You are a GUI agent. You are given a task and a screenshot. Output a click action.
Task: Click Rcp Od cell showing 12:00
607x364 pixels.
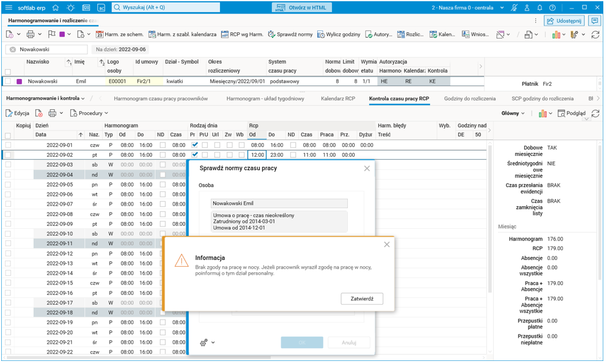257,155
